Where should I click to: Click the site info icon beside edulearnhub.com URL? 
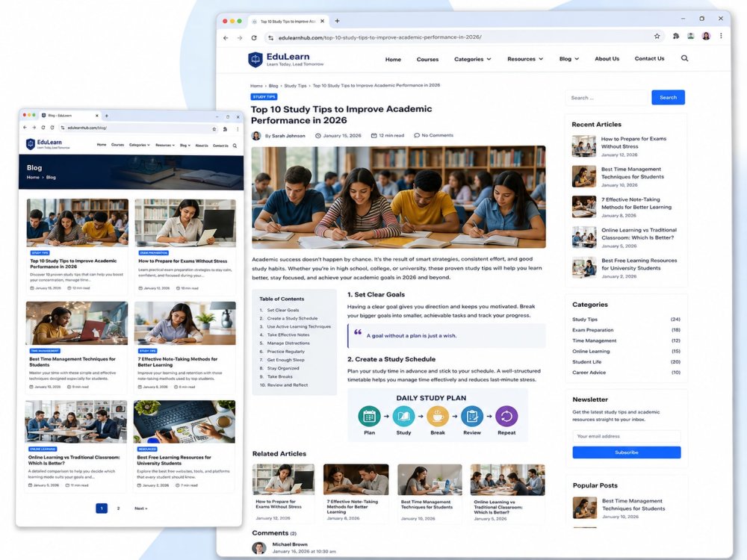(x=270, y=37)
